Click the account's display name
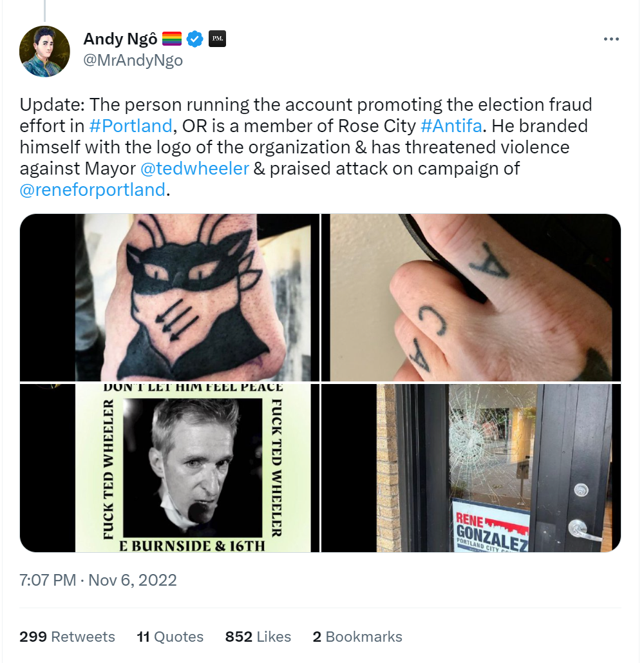Viewport: 644px width, 663px height. coord(120,39)
